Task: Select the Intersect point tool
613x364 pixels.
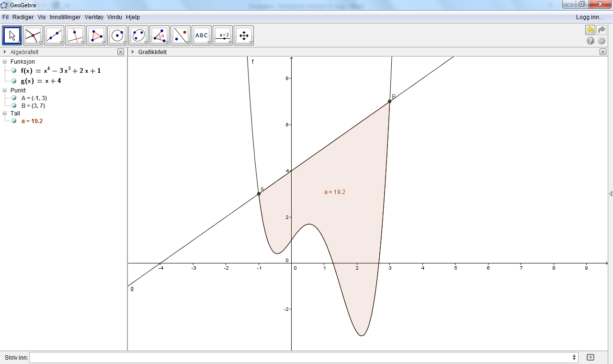Action: pyautogui.click(x=33, y=35)
